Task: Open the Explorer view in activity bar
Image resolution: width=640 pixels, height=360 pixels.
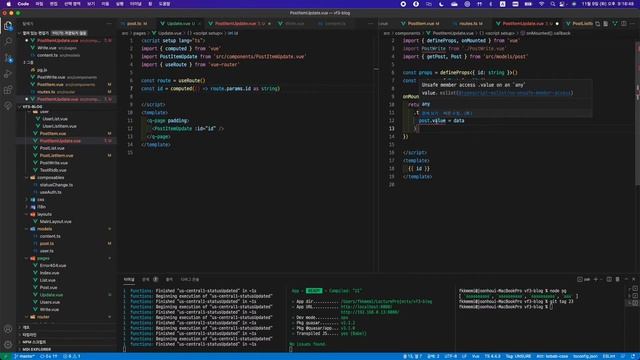Action: pos(8,26)
